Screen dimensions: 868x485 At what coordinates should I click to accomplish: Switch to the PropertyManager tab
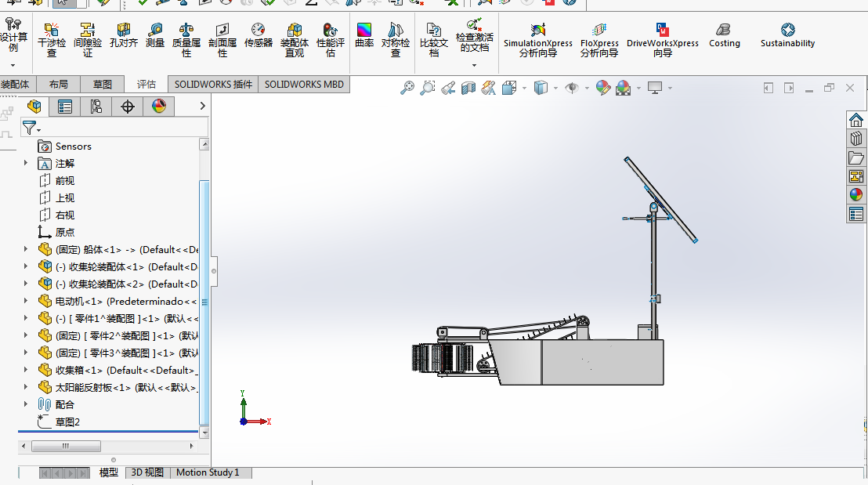point(65,107)
